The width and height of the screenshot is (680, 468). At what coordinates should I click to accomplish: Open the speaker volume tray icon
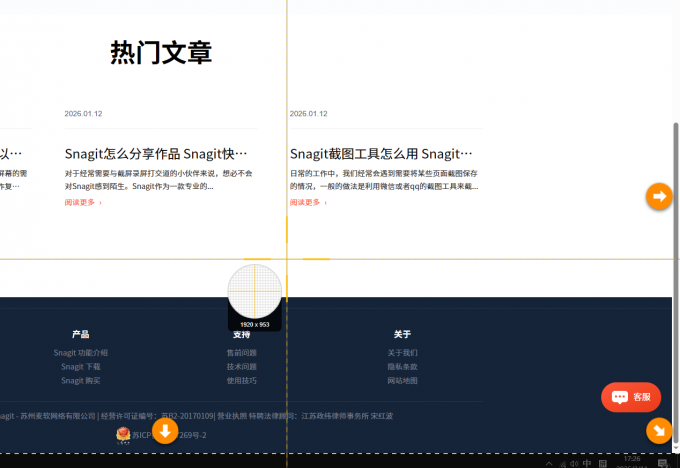tap(574, 464)
